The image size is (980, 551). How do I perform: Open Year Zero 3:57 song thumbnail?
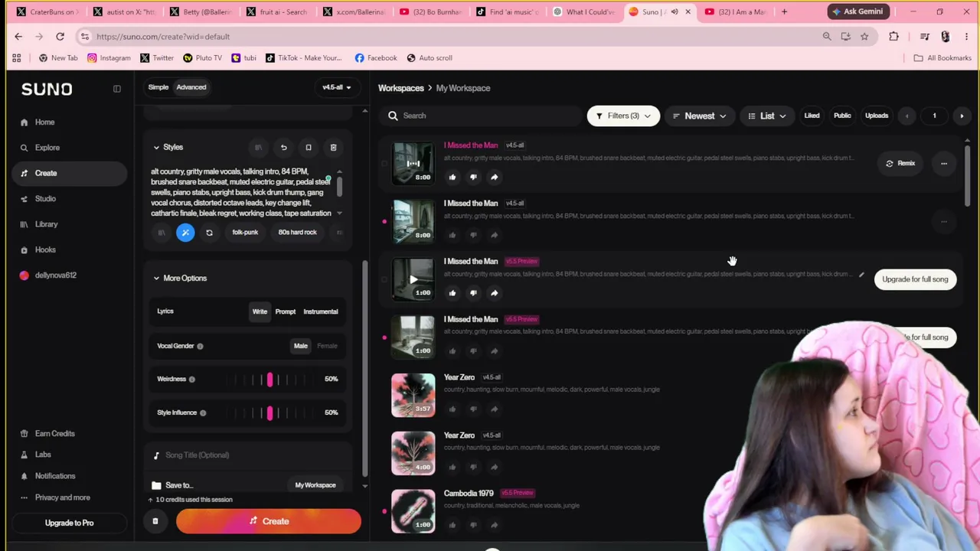pos(413,395)
